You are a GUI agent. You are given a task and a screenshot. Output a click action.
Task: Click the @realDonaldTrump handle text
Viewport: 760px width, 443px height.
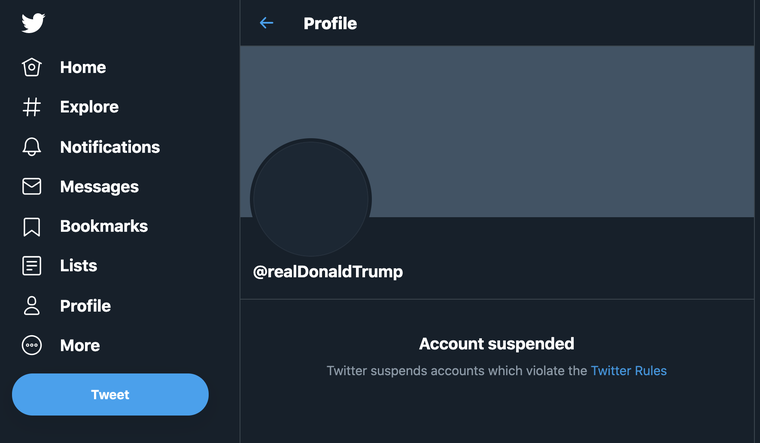pos(328,272)
